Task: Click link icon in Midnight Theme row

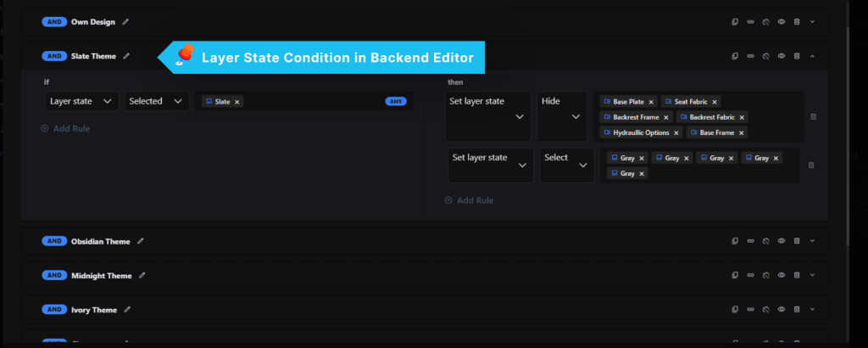Action: pyautogui.click(x=751, y=275)
